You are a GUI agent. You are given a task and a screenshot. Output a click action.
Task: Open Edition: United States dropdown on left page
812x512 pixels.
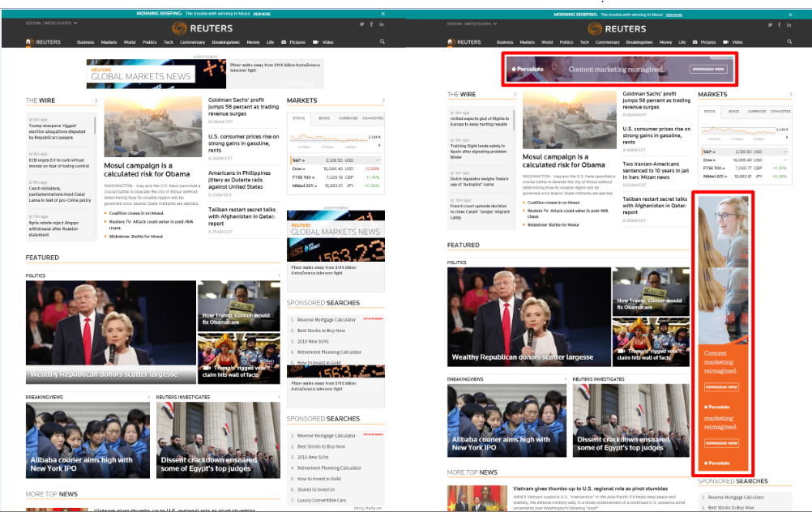pos(51,23)
